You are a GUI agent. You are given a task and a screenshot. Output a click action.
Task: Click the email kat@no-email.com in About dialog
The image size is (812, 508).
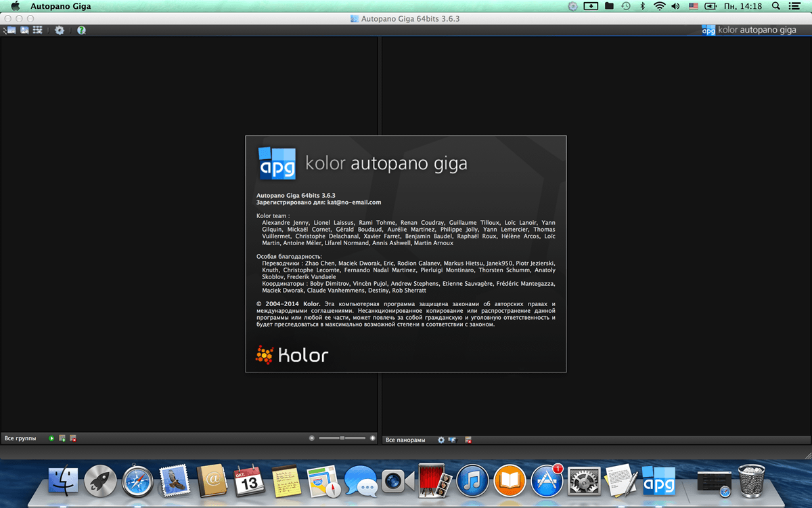[354, 202]
